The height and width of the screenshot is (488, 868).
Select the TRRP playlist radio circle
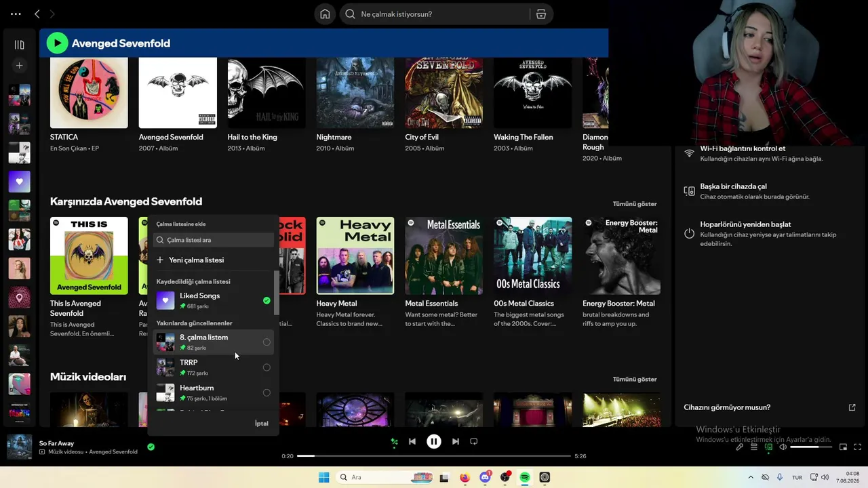coord(267,367)
